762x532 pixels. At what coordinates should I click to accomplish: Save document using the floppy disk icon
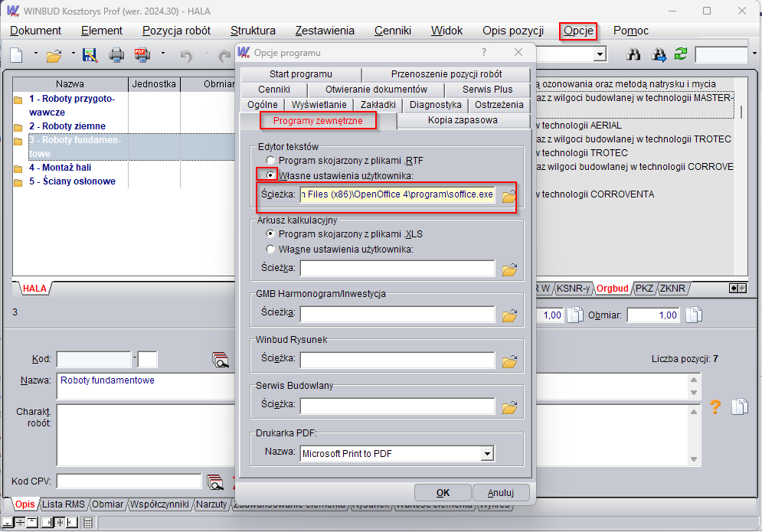pos(90,55)
